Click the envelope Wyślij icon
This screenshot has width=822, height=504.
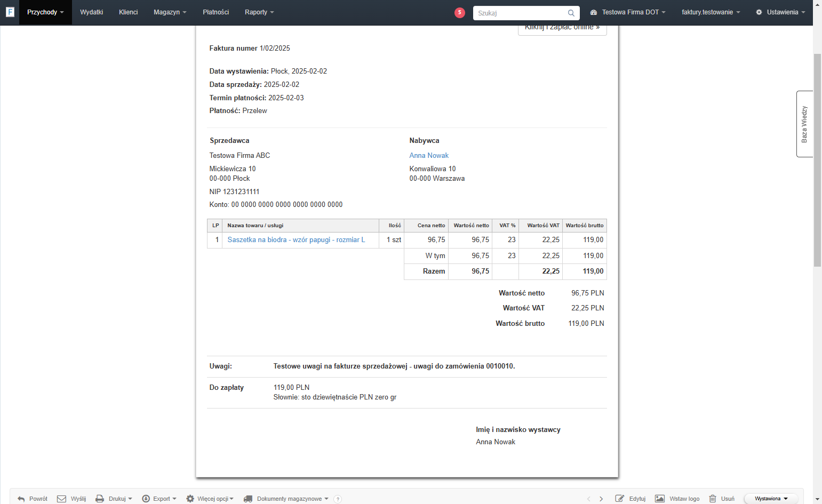tap(61, 499)
